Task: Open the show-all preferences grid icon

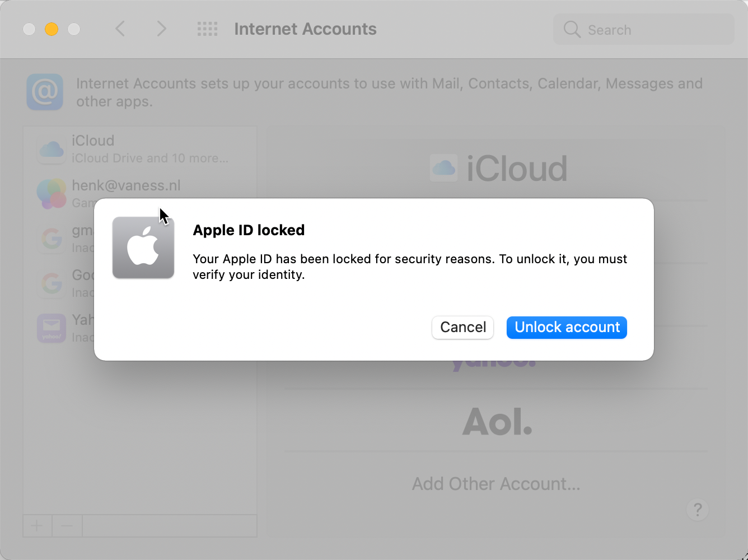Action: click(207, 29)
